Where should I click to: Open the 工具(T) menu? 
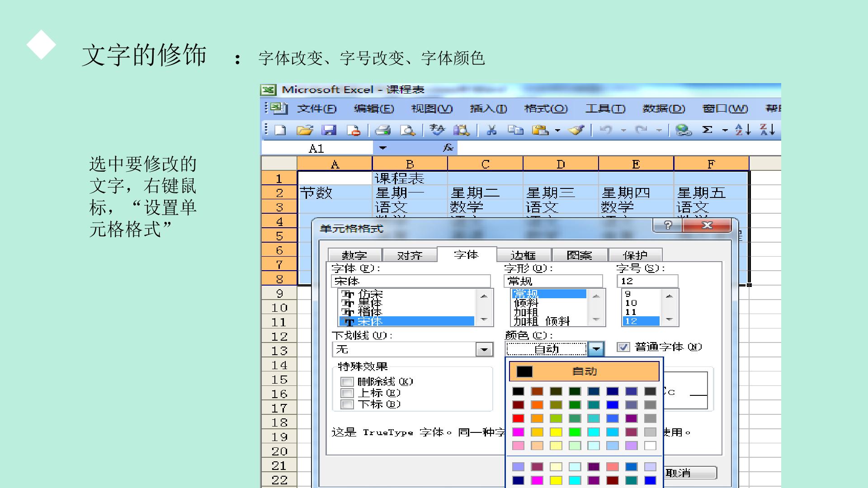[605, 109]
